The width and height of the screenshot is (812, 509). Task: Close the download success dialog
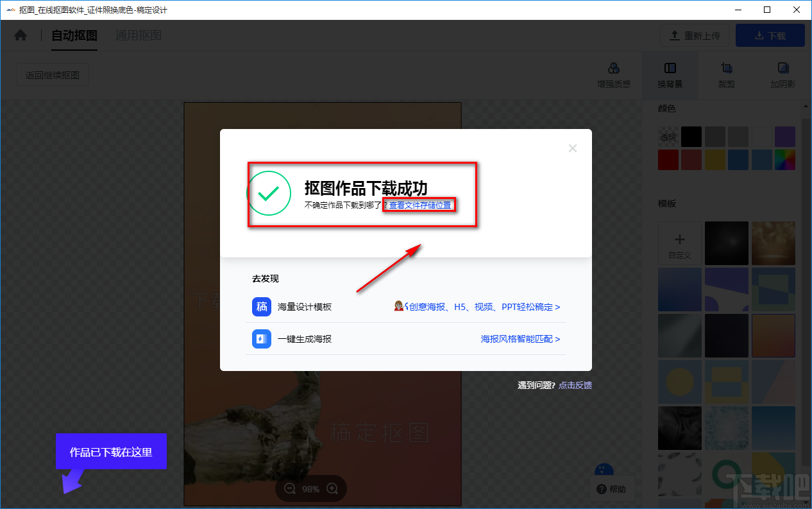click(573, 148)
